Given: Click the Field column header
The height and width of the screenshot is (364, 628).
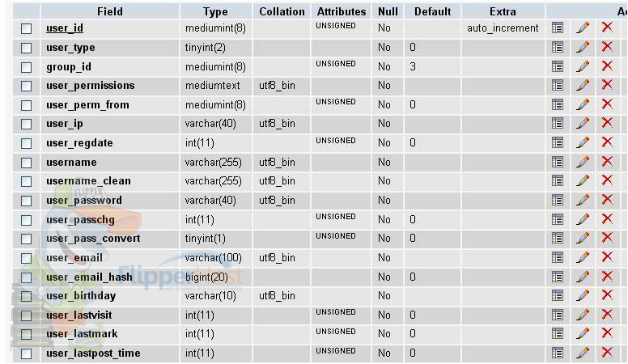Looking at the screenshot, I should (x=110, y=11).
